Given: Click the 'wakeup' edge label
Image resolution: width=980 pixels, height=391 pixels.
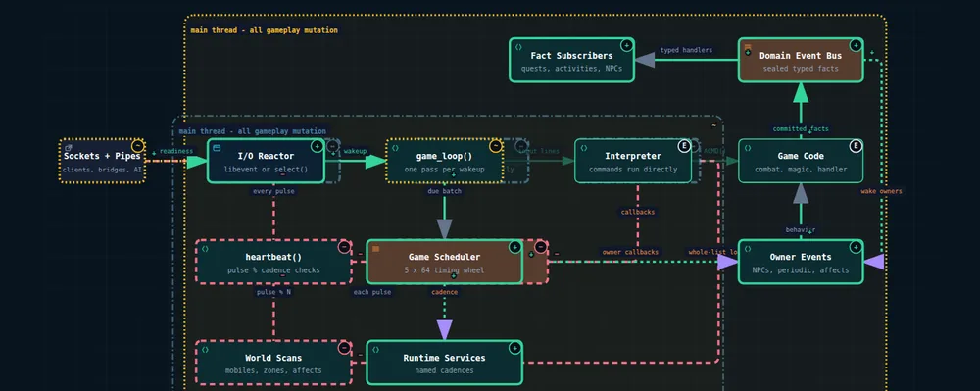Looking at the screenshot, I should (x=355, y=151).
